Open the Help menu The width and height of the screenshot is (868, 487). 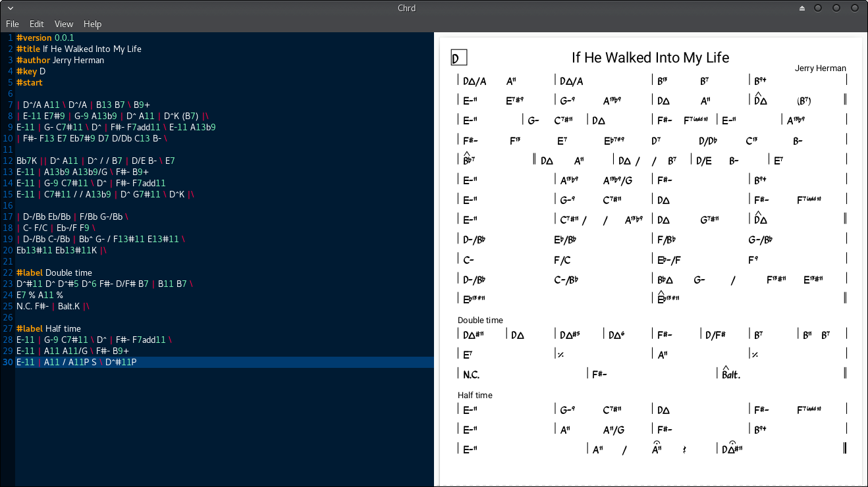(x=92, y=24)
